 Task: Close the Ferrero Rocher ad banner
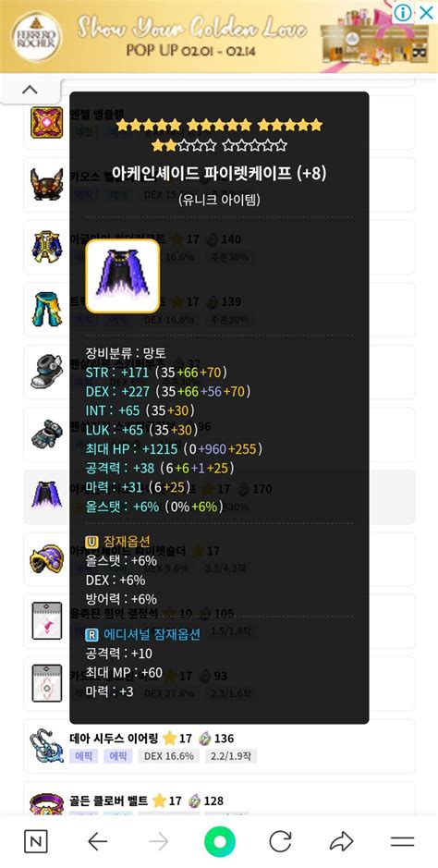click(426, 12)
